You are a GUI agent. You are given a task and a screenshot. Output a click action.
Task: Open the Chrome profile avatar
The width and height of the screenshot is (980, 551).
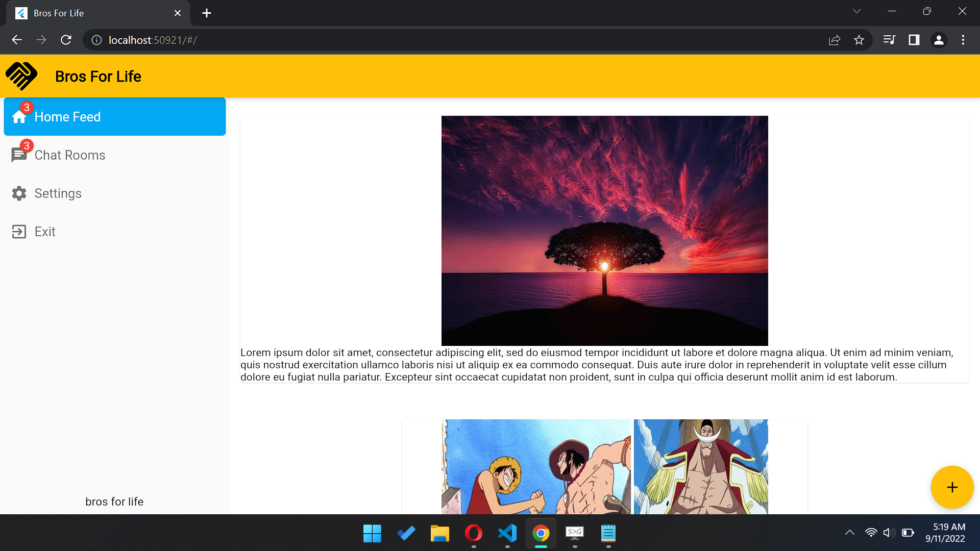(x=939, y=40)
